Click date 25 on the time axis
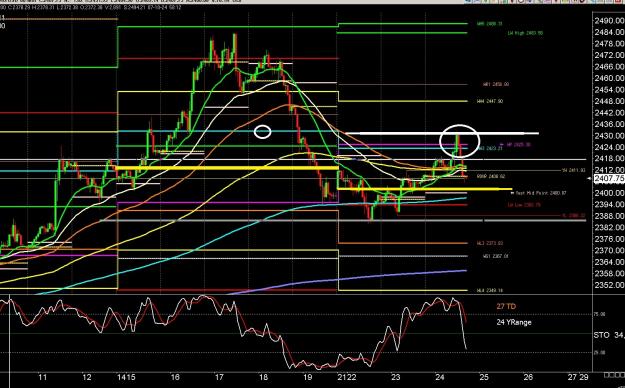This screenshot has height=388, width=625. tap(484, 377)
